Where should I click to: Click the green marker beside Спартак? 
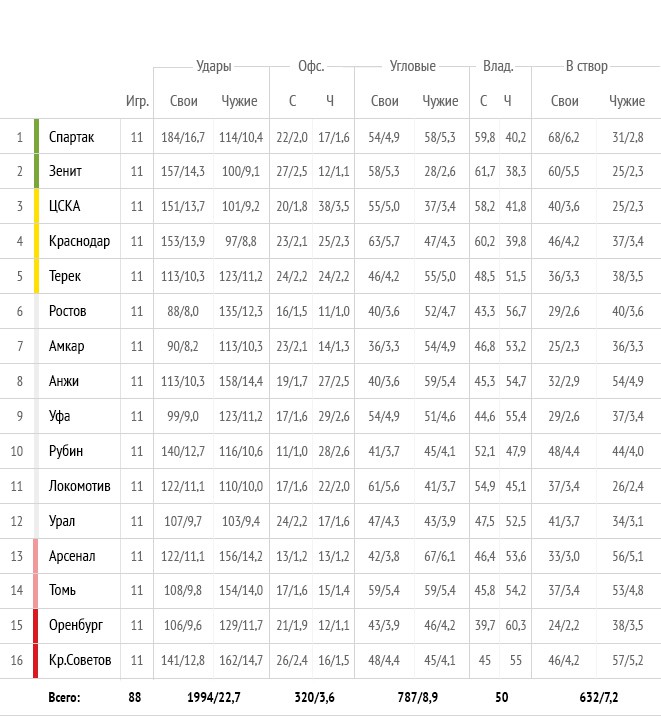(x=37, y=136)
